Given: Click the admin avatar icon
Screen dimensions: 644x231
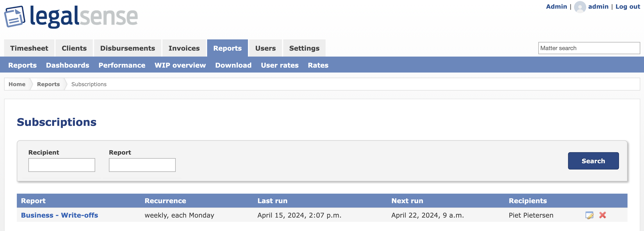Looking at the screenshot, I should tap(580, 7).
